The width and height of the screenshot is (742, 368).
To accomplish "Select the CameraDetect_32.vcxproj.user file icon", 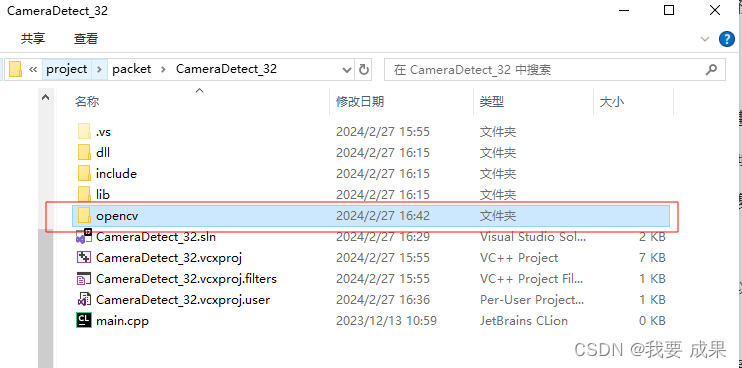I will click(x=84, y=299).
